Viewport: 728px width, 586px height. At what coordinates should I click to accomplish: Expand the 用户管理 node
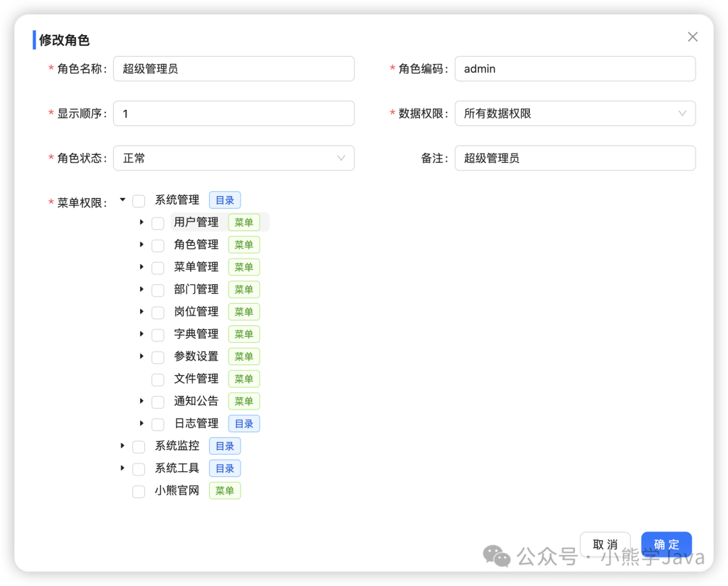tap(142, 222)
